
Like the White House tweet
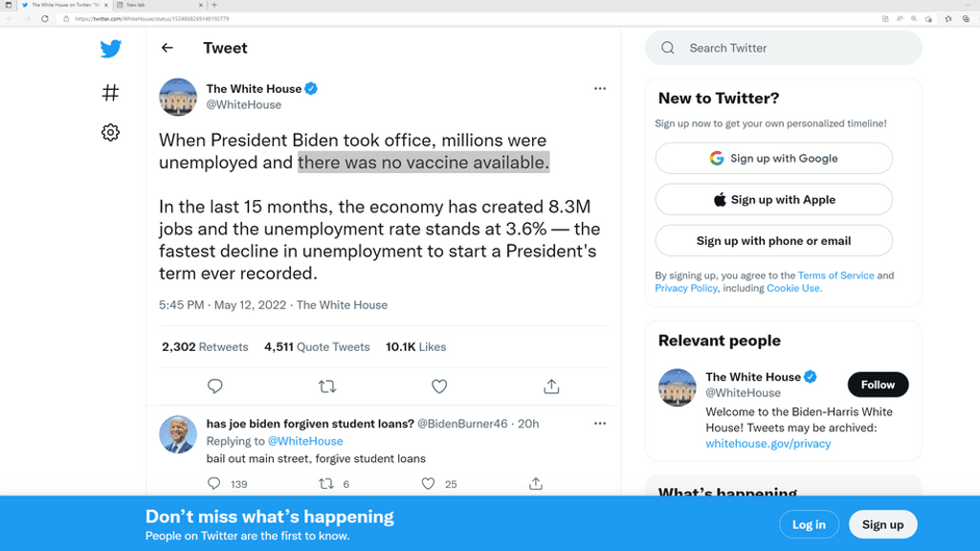439,386
